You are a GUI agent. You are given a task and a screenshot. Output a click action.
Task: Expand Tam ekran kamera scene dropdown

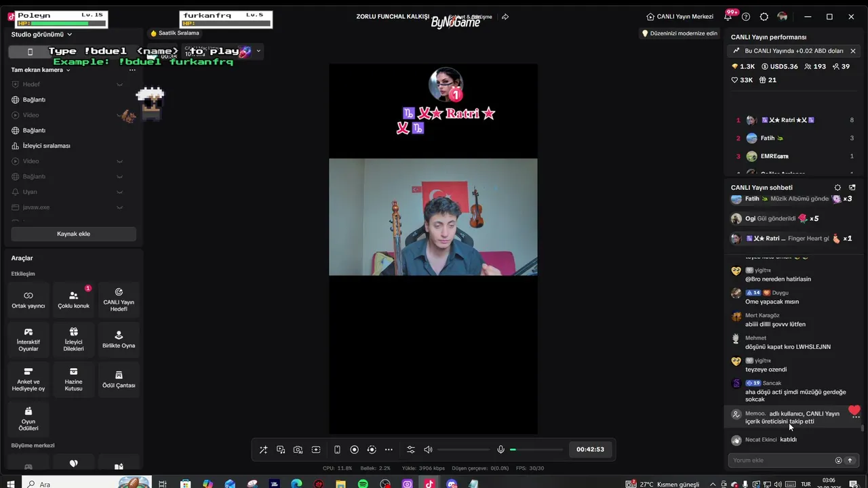[x=41, y=70]
